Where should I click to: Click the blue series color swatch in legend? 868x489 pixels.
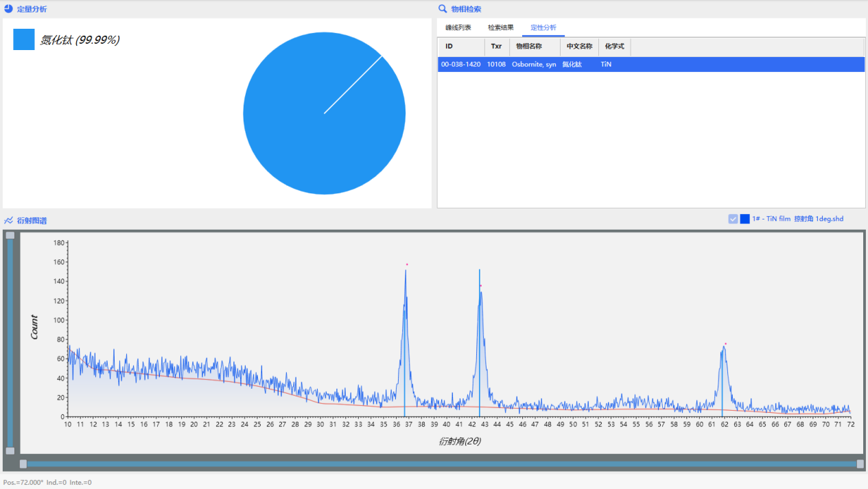click(744, 219)
